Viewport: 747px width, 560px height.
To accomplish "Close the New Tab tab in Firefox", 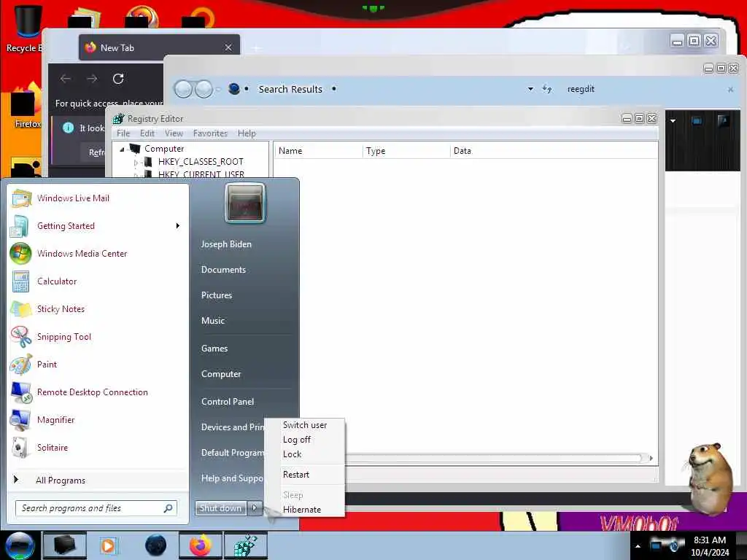I will pyautogui.click(x=228, y=47).
